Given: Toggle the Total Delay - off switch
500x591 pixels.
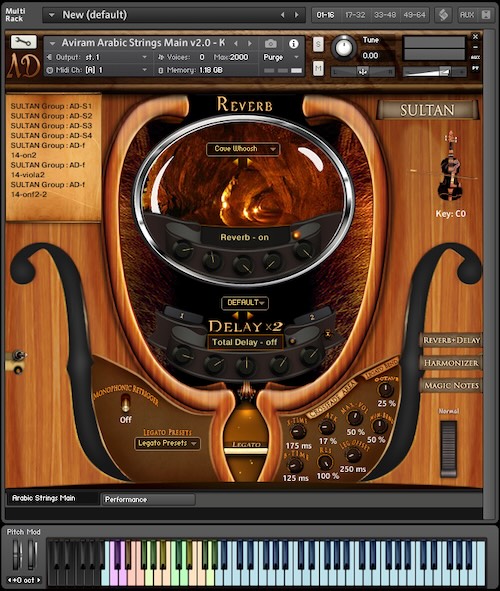Looking at the screenshot, I should (292, 341).
